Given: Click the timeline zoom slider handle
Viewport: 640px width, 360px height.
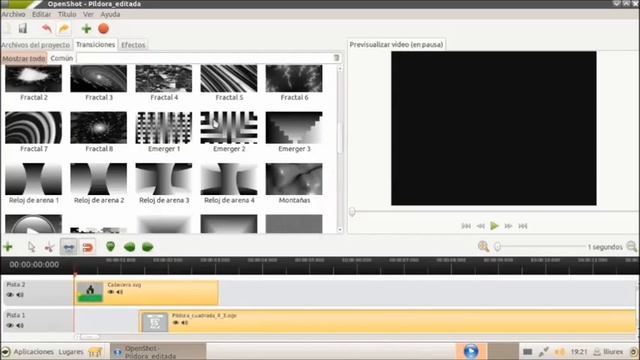Looking at the screenshot, I should (497, 247).
